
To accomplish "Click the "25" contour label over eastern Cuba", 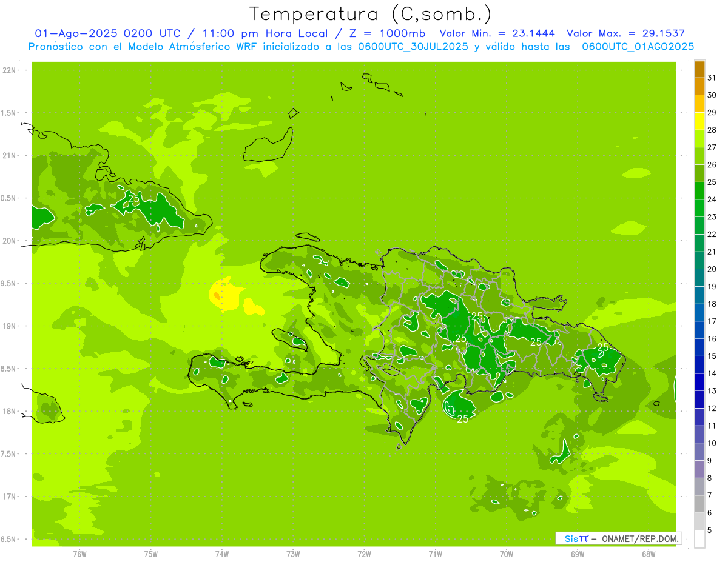I will [x=134, y=198].
